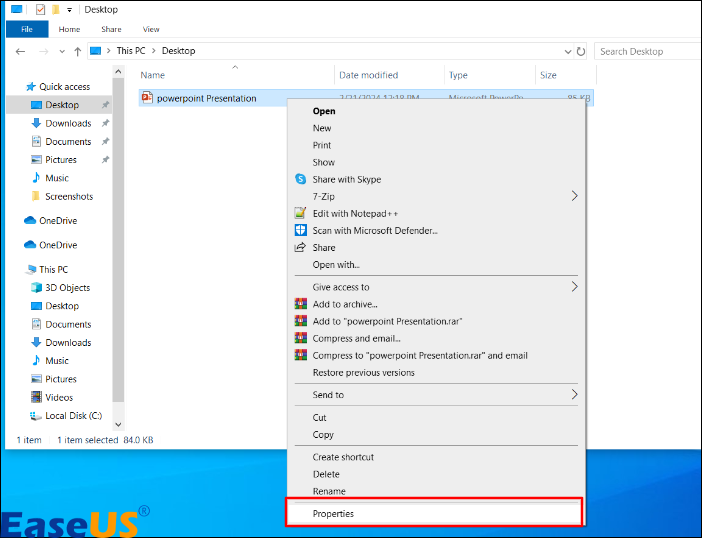Click the PowerPoint file icon in the file list
This screenshot has height=538, width=702.
(148, 98)
